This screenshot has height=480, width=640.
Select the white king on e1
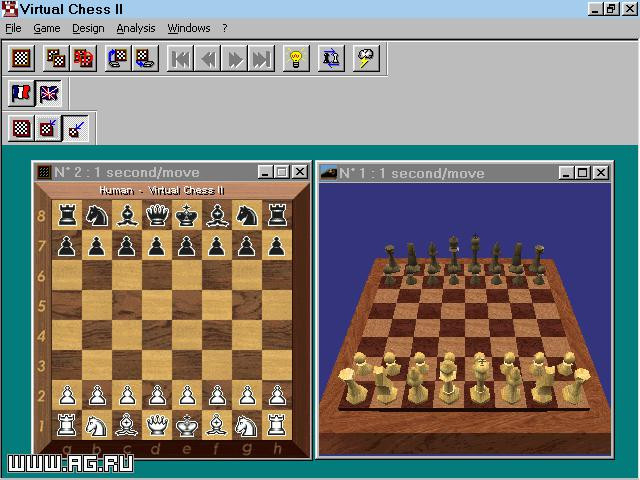187,425
